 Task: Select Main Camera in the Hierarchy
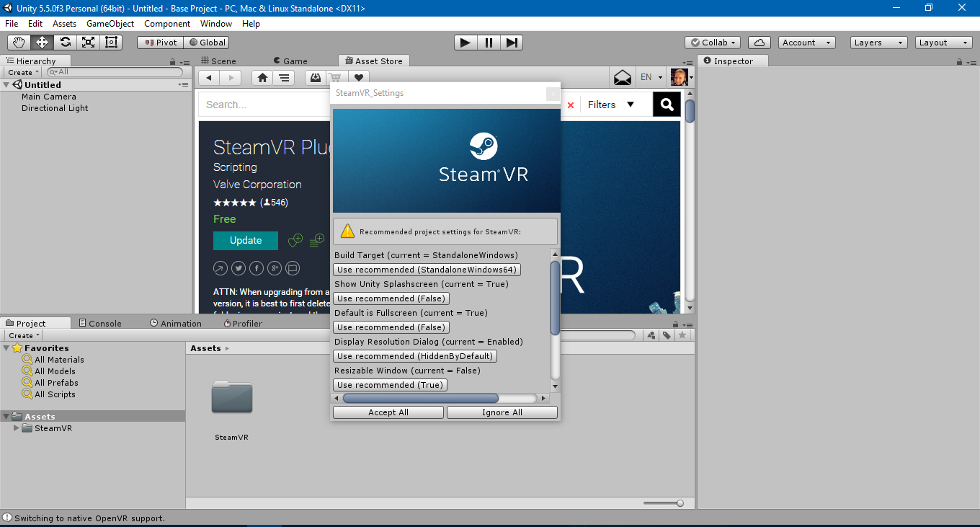(x=48, y=96)
